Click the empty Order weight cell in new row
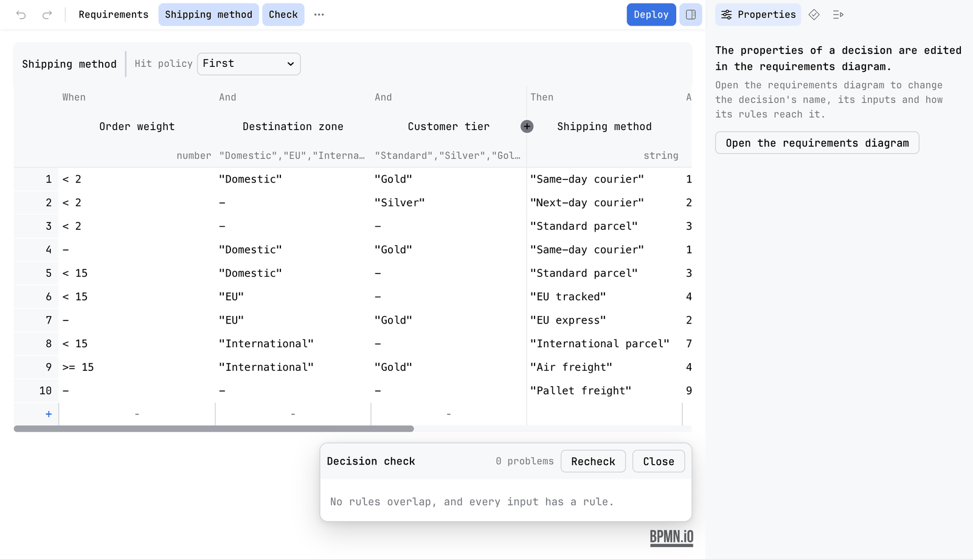The width and height of the screenshot is (973, 560). tap(137, 414)
